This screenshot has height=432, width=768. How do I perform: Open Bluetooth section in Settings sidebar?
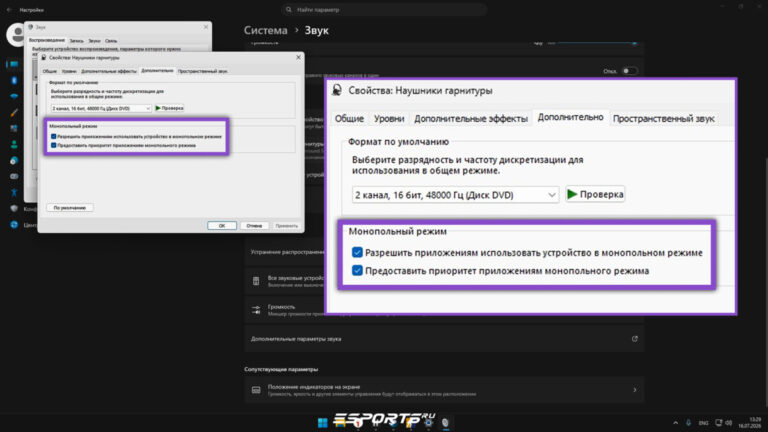point(14,80)
